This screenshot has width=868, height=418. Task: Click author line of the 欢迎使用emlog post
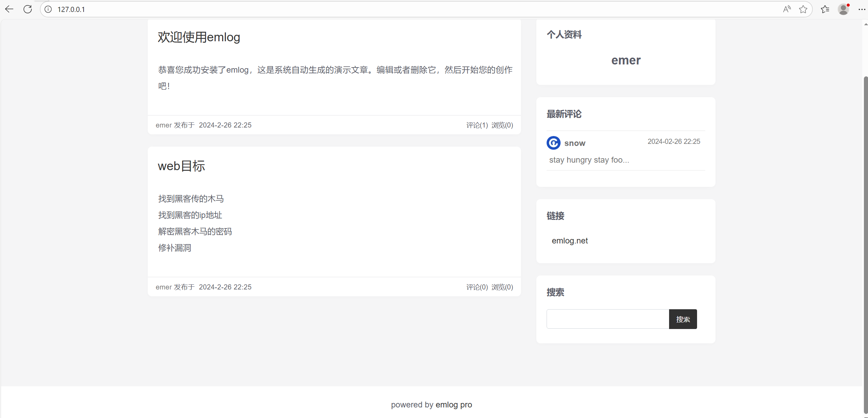tap(204, 125)
